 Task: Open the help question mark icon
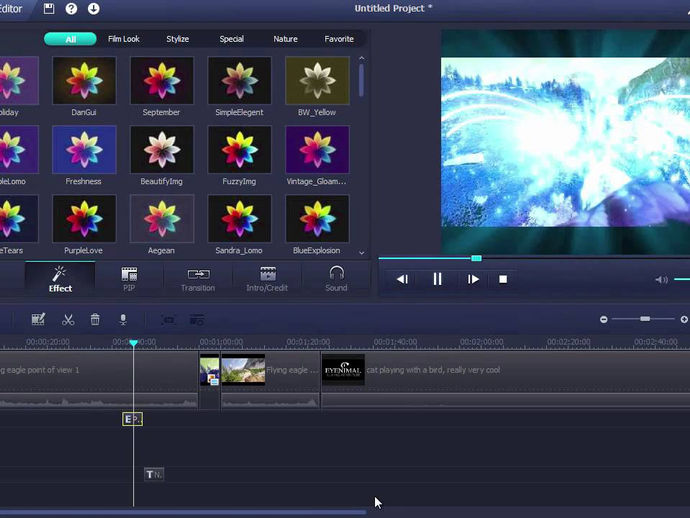[x=71, y=8]
